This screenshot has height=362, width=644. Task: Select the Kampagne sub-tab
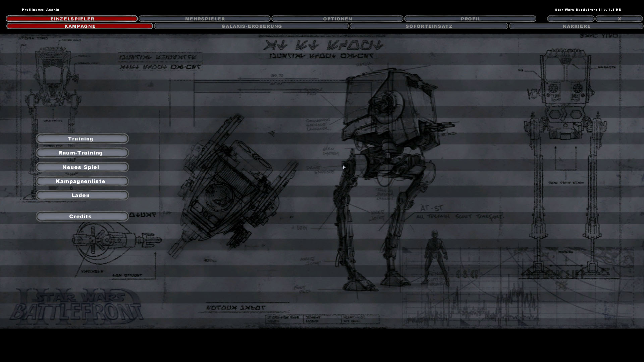pyautogui.click(x=80, y=26)
